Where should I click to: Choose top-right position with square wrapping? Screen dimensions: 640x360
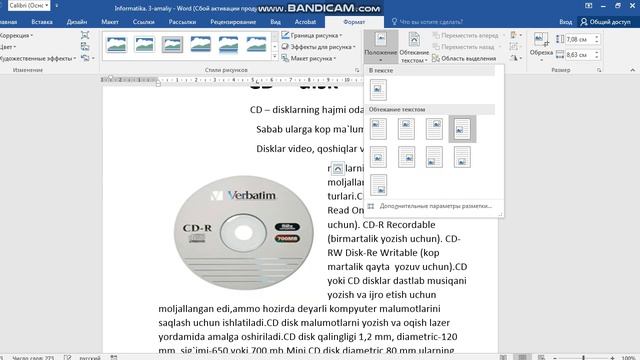coord(434,129)
